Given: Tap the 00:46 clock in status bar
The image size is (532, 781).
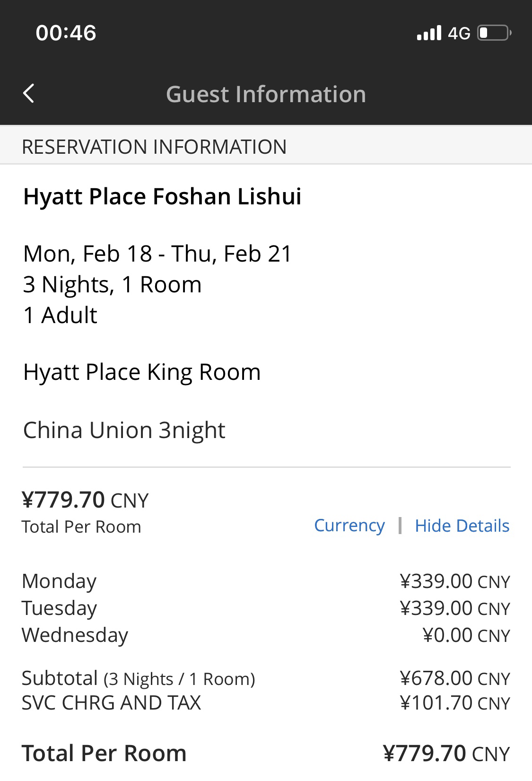Looking at the screenshot, I should point(66,33).
